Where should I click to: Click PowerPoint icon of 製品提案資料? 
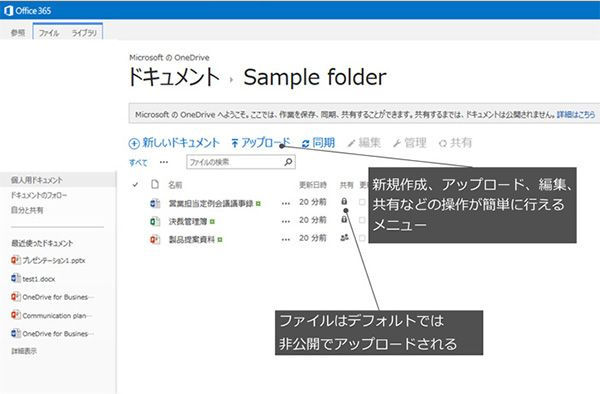(x=155, y=239)
